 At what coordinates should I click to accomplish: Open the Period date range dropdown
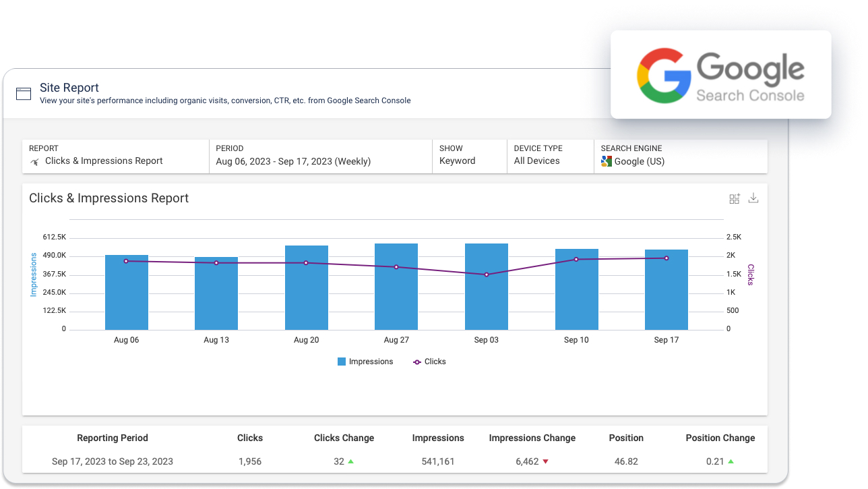pyautogui.click(x=320, y=156)
